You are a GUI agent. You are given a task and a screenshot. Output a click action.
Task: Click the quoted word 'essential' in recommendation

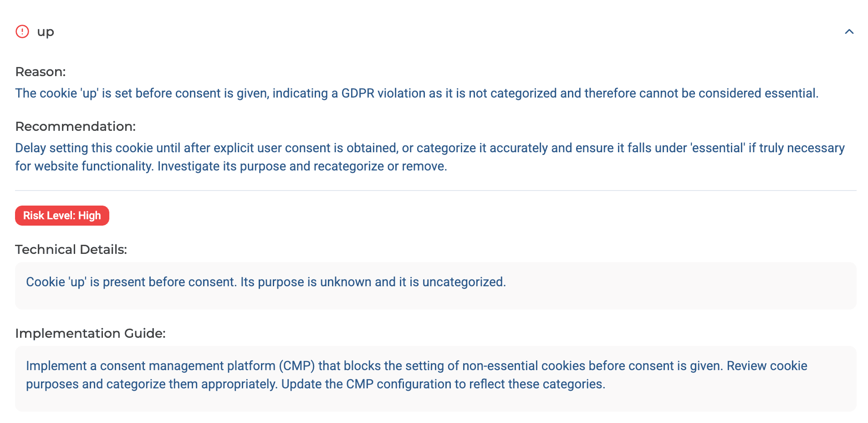[x=718, y=148]
